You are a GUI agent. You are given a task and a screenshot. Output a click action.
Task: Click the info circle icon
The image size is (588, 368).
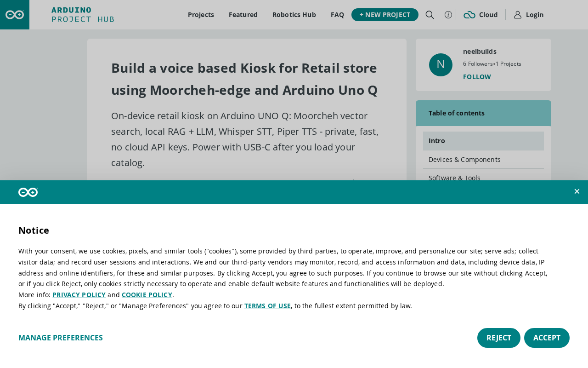point(448,15)
